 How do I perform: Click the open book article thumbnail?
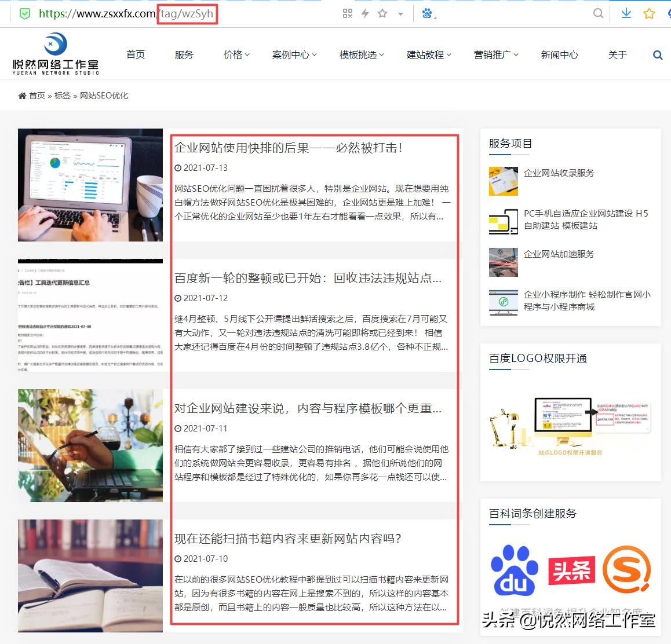click(90, 575)
